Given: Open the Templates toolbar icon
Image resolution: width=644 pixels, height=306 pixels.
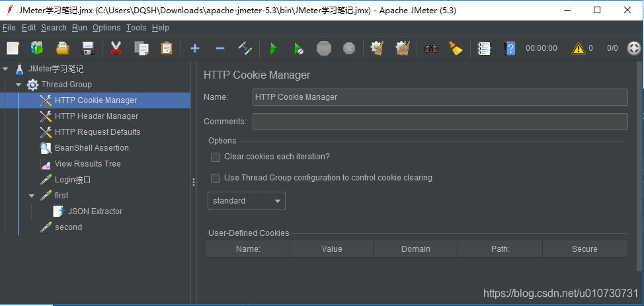Looking at the screenshot, I should click(37, 48).
